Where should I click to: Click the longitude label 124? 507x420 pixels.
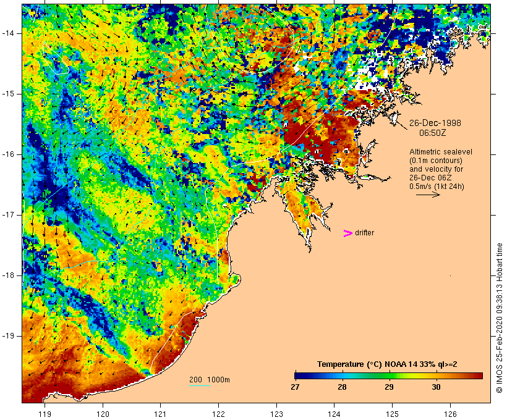[334, 414]
